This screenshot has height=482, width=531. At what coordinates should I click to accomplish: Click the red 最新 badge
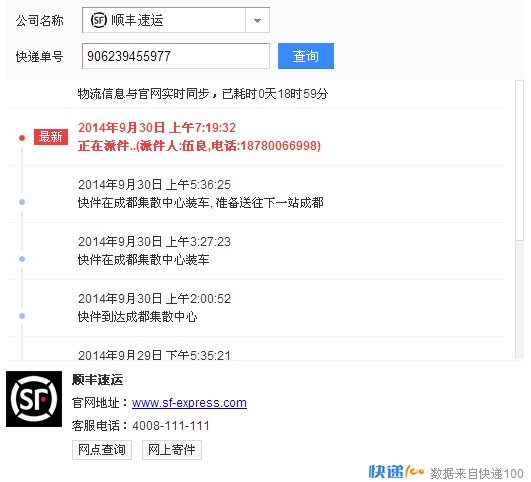click(x=51, y=137)
